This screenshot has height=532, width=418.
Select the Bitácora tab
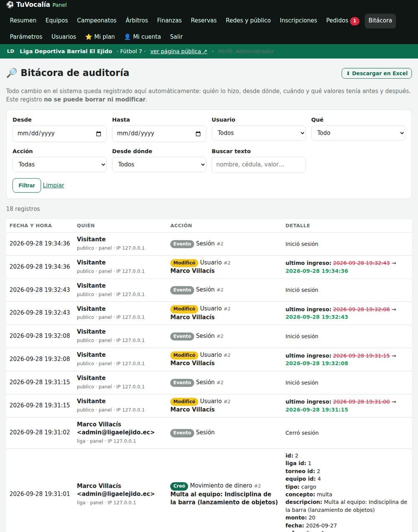pyautogui.click(x=380, y=20)
